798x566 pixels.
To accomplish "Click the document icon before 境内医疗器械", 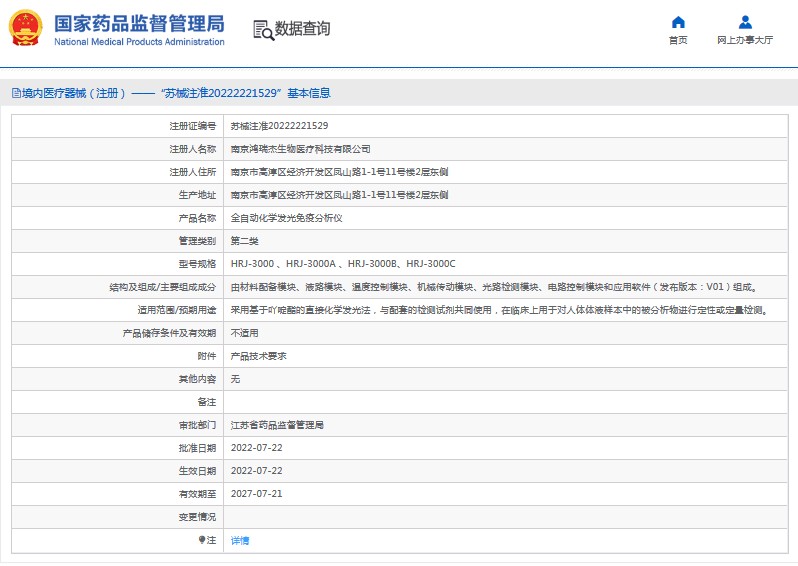I will point(16,93).
